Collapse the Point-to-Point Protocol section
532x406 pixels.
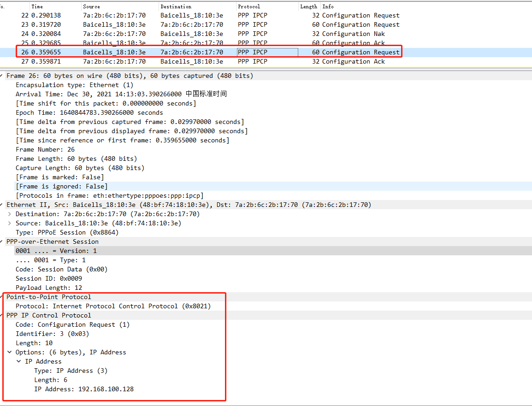[2, 297]
